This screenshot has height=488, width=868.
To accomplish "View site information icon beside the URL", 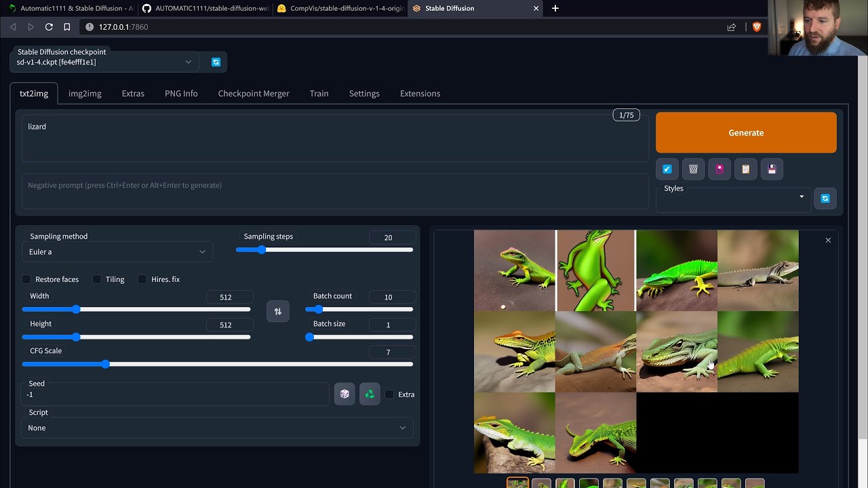I will (x=90, y=27).
